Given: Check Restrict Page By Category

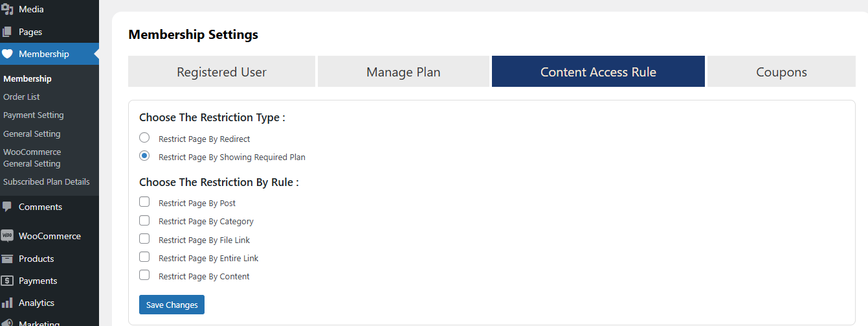Looking at the screenshot, I should point(144,220).
